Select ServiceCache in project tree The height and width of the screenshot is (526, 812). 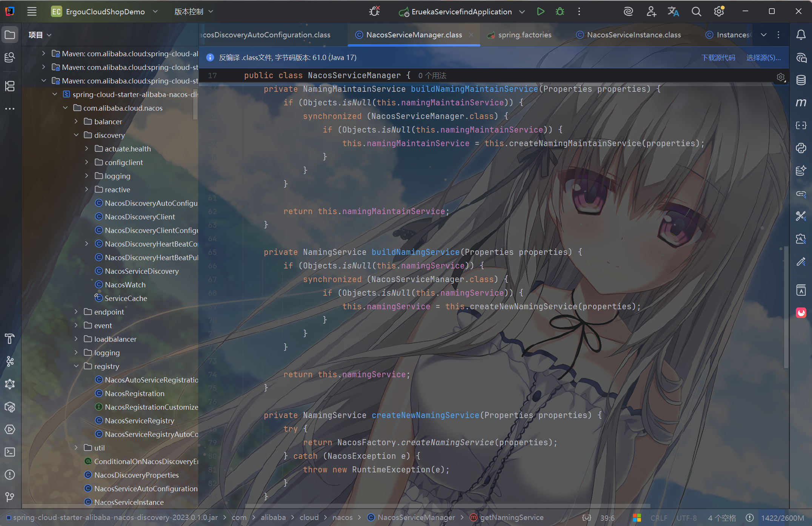pyautogui.click(x=125, y=298)
